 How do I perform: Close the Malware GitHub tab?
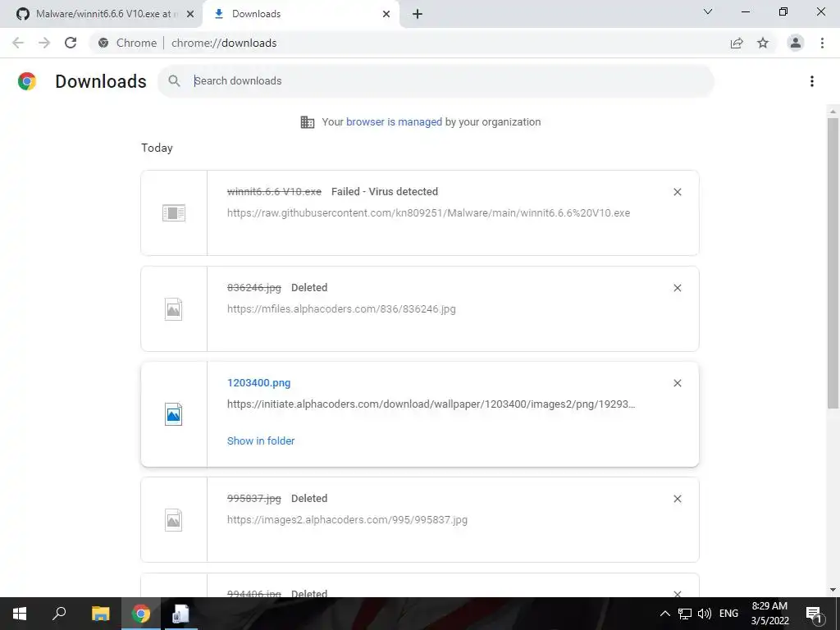click(x=190, y=14)
